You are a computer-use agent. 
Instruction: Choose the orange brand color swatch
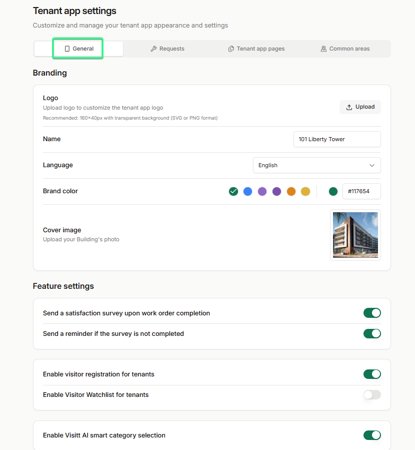tap(291, 191)
